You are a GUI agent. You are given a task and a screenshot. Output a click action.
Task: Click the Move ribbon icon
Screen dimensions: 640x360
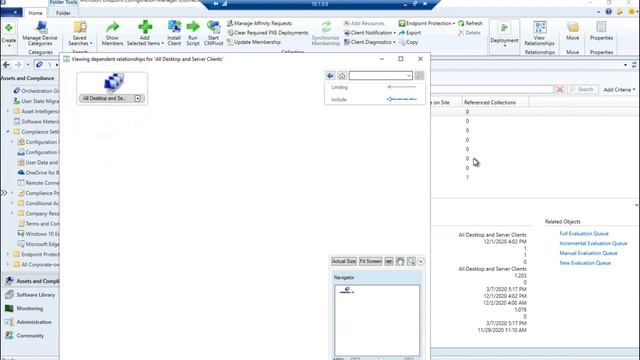click(x=573, y=27)
